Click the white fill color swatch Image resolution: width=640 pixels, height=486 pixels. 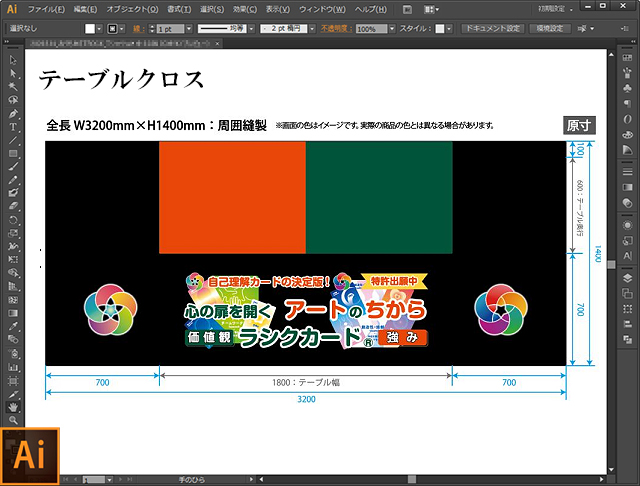pyautogui.click(x=90, y=29)
